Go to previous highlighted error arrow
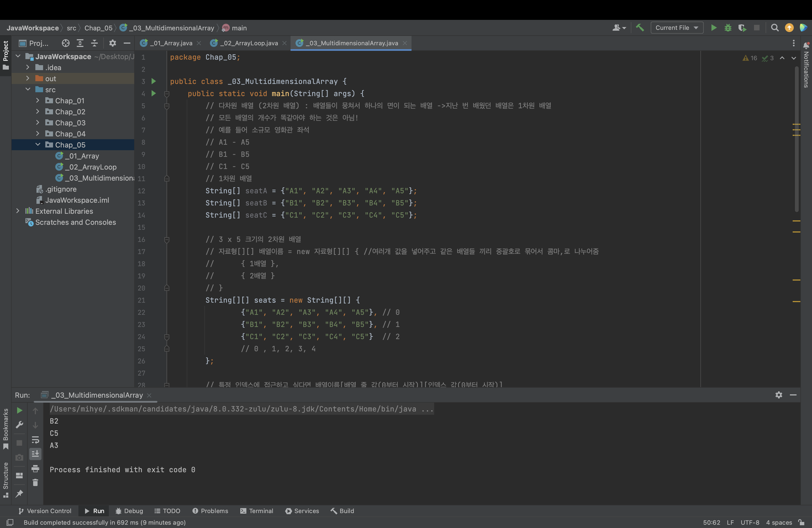This screenshot has width=812, height=528. coord(782,58)
